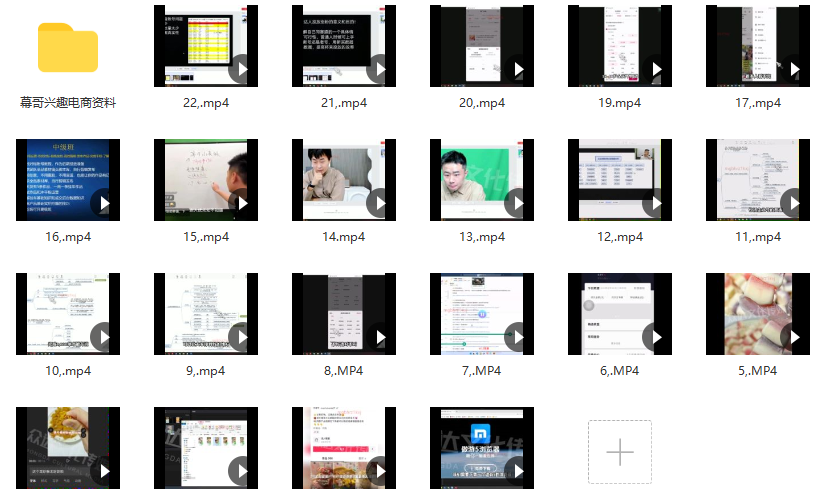Screen dimensions: 813x495
Task: Play 7,.MP4 with its play icon
Action: click(x=516, y=337)
